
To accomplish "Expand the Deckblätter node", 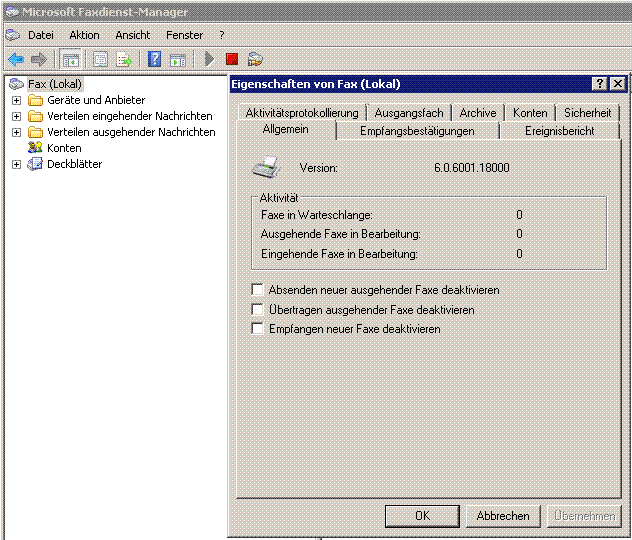I will point(16,164).
